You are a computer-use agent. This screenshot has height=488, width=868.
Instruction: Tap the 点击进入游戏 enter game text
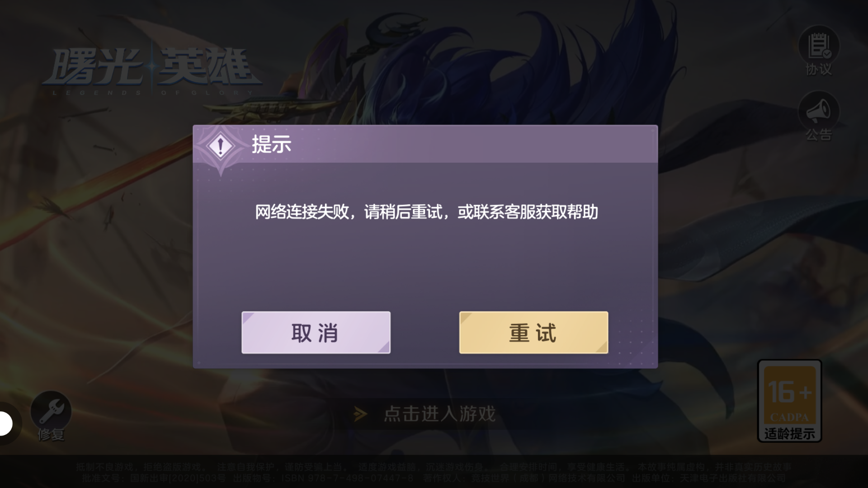point(439,414)
